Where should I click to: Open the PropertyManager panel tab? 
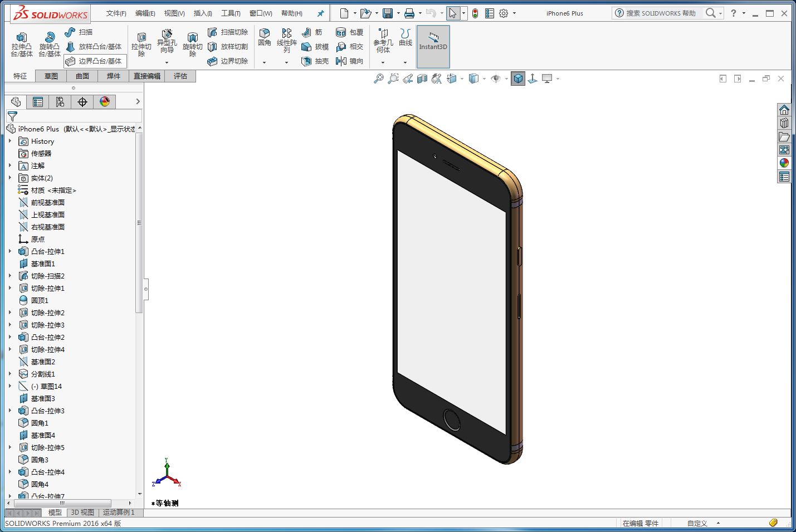point(37,102)
